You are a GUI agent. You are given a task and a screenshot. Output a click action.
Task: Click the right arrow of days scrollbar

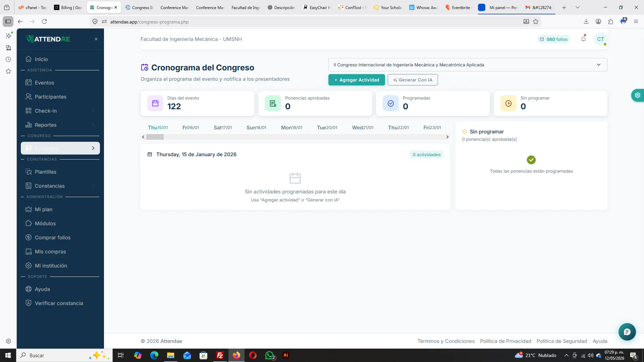tap(447, 137)
